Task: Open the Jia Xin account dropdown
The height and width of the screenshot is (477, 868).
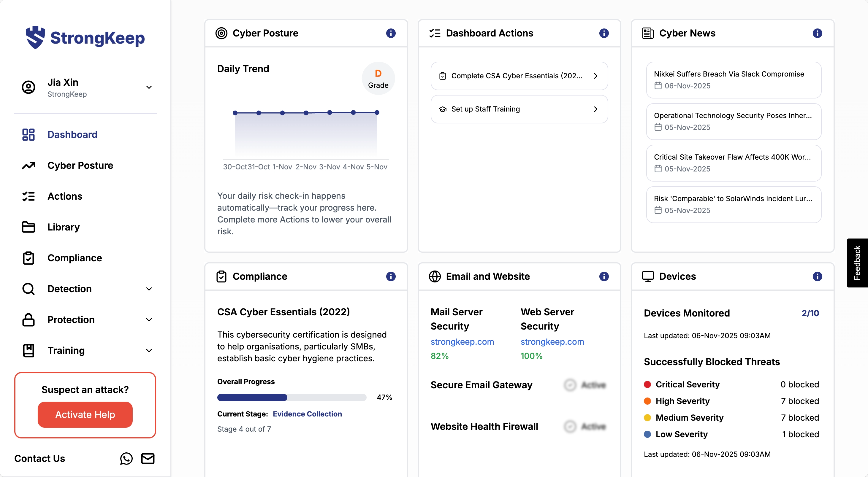Action: pos(149,87)
